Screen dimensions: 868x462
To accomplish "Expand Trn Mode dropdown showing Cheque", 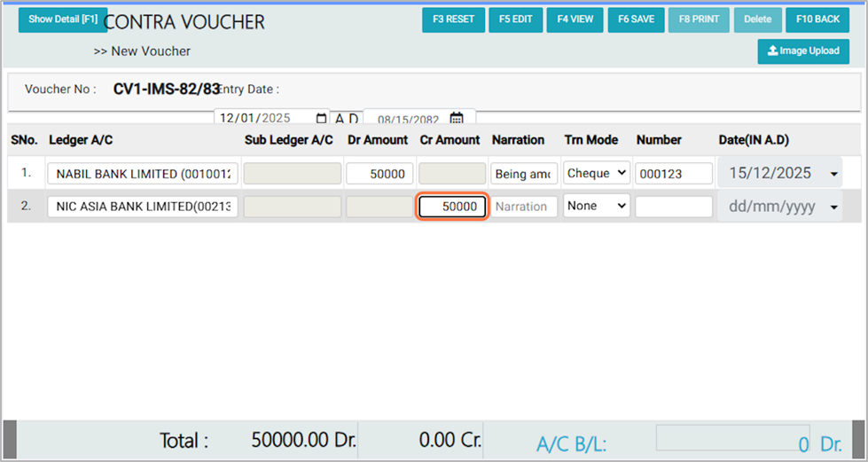I will click(x=597, y=174).
